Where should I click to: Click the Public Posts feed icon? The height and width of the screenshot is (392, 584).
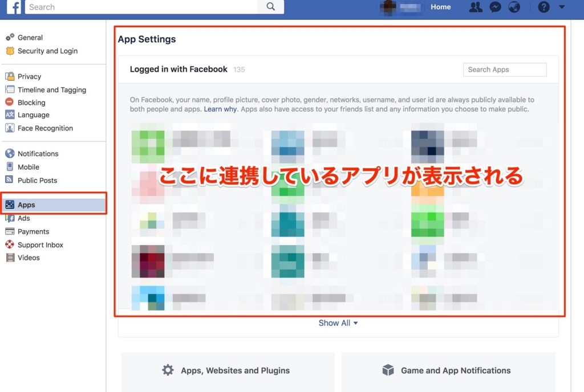[x=9, y=179]
